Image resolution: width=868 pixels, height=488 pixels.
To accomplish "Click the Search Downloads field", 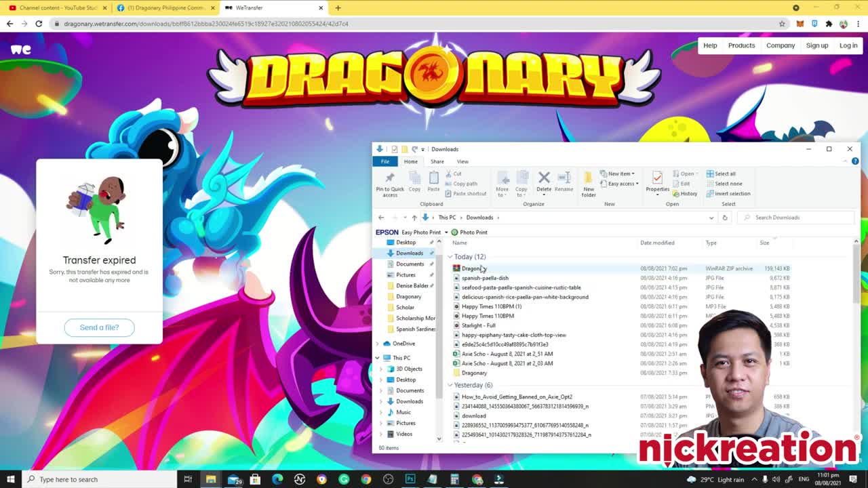I will click(795, 218).
